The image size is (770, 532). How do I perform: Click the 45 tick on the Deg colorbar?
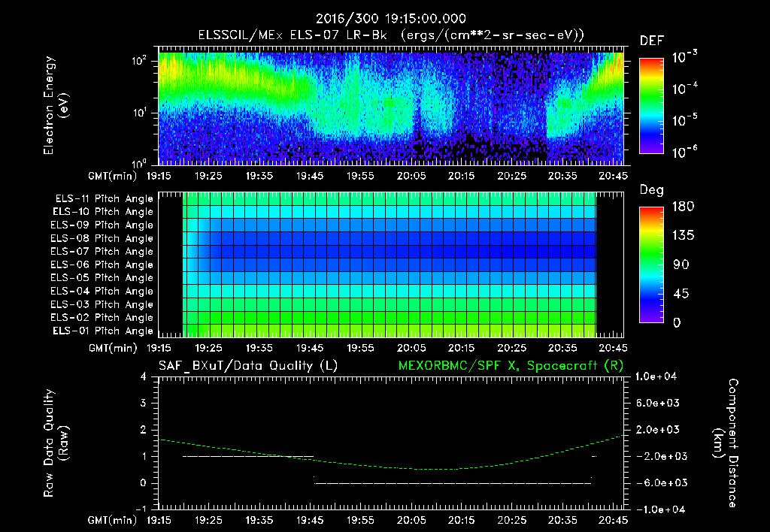(x=681, y=294)
